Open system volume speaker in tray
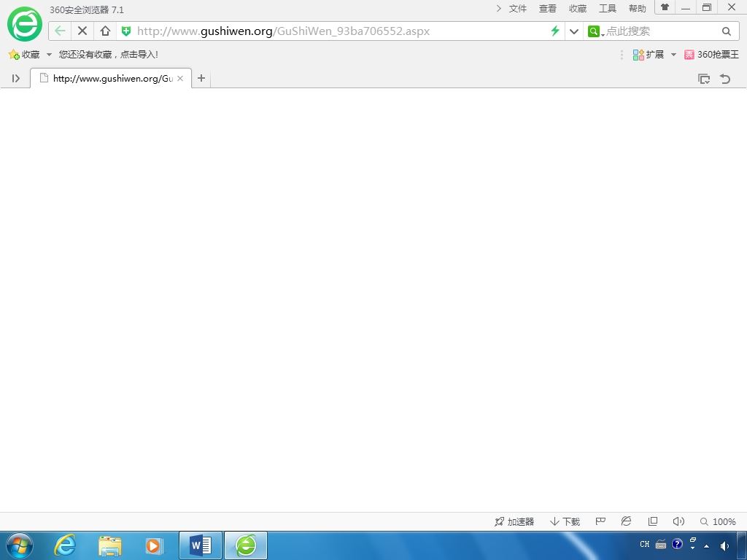The width and height of the screenshot is (747, 560). 724,546
